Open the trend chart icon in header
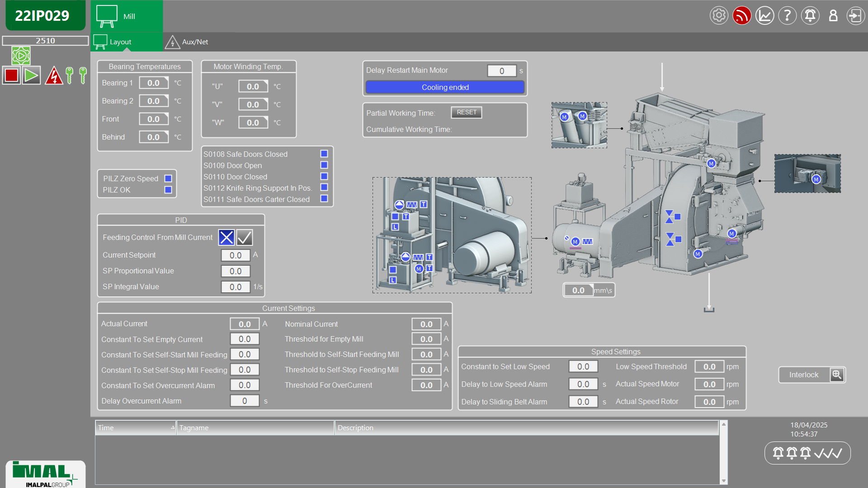The width and height of the screenshot is (868, 488). click(764, 16)
